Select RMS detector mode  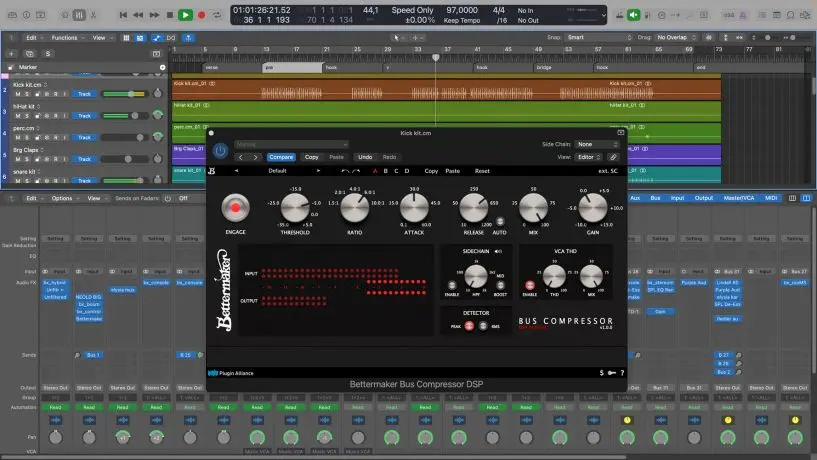click(483, 326)
